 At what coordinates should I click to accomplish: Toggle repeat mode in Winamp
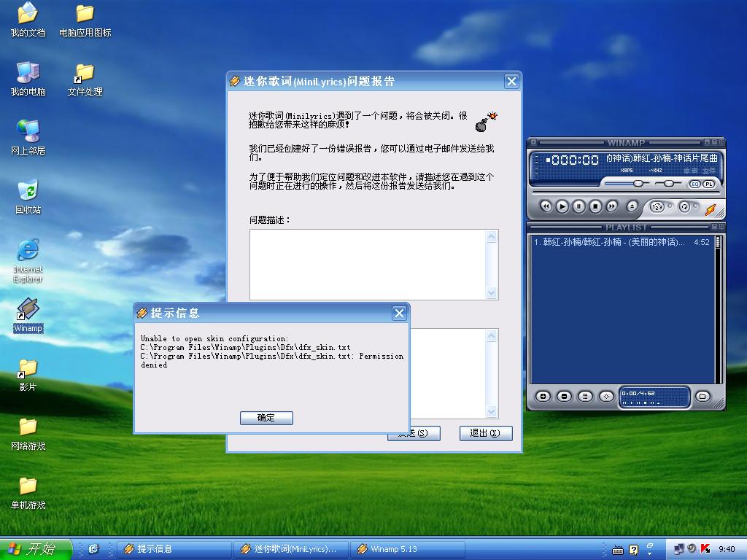[684, 207]
